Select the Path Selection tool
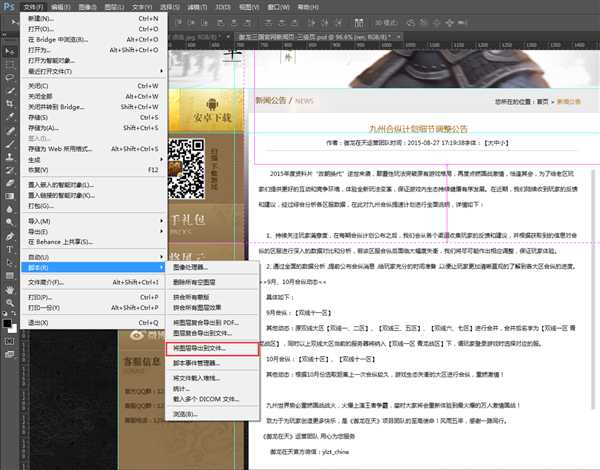600x470 pixels. tap(10, 263)
